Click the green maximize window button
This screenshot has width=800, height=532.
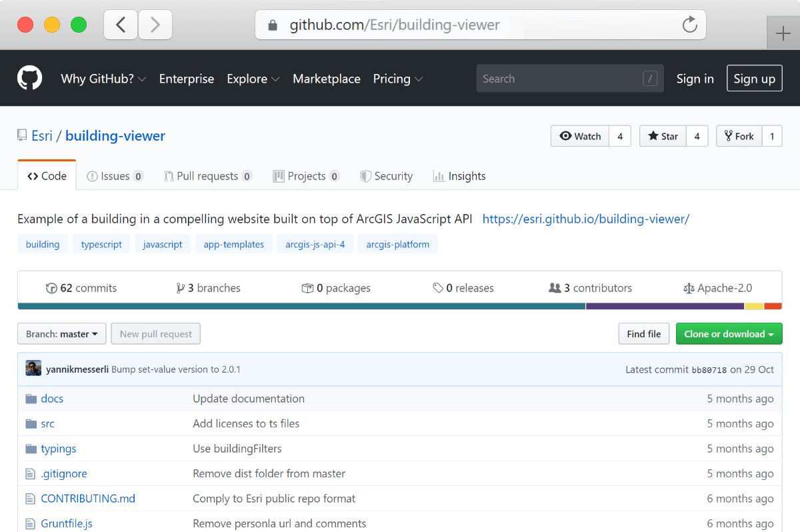[x=79, y=25]
